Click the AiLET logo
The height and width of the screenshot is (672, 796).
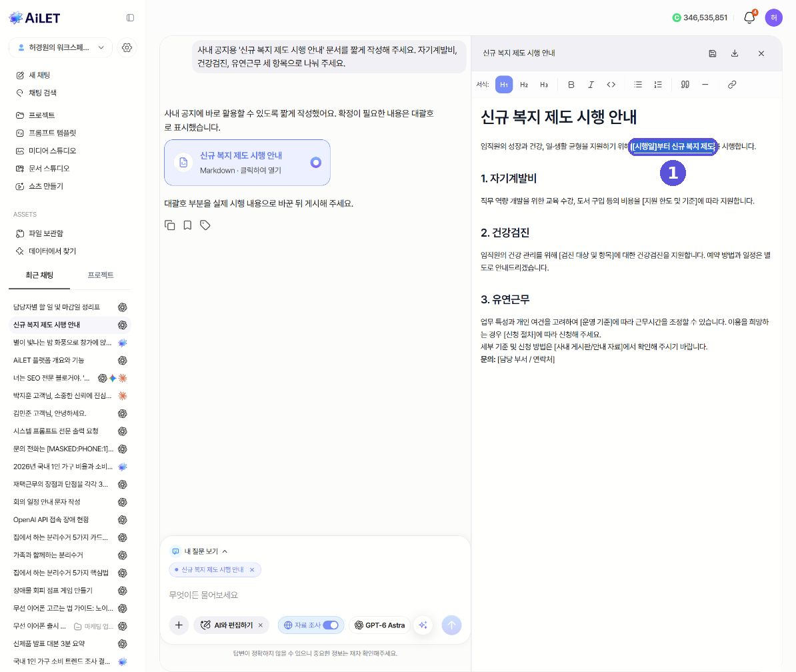click(x=35, y=18)
